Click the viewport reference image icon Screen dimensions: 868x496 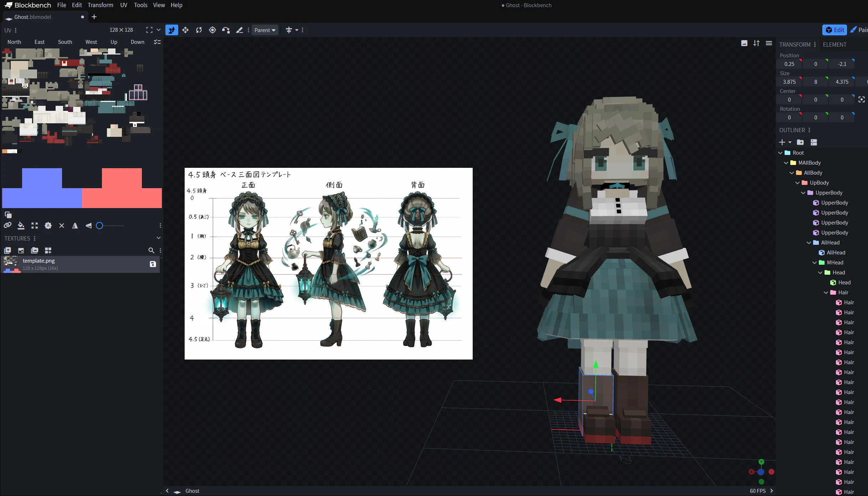tap(744, 43)
